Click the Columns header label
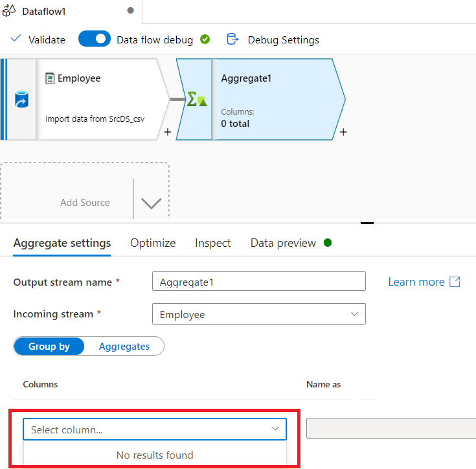The image size is (476, 469). tap(40, 384)
